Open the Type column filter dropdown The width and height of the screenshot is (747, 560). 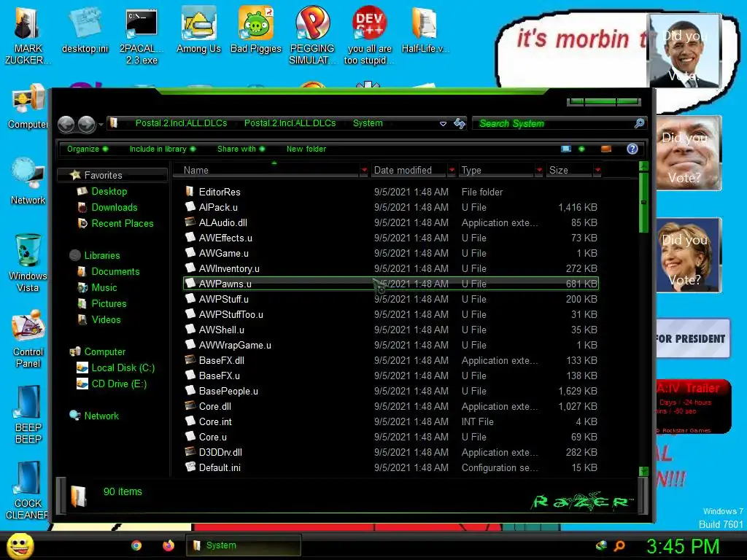[x=539, y=170]
